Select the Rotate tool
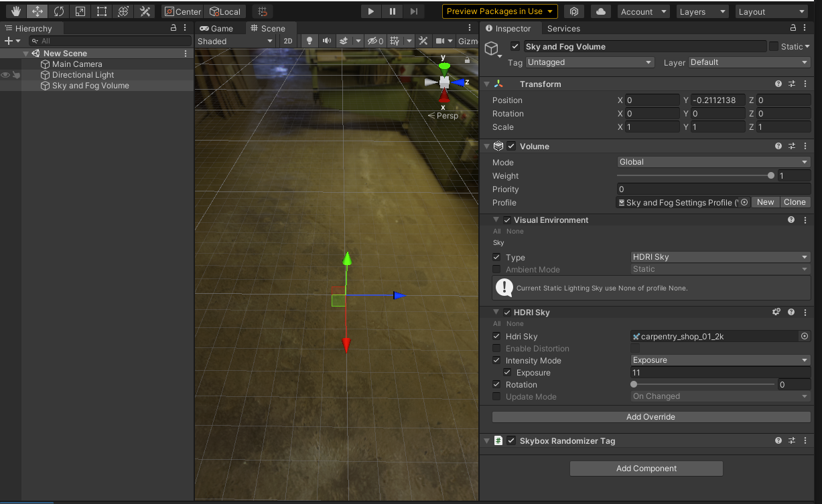 pyautogui.click(x=59, y=11)
